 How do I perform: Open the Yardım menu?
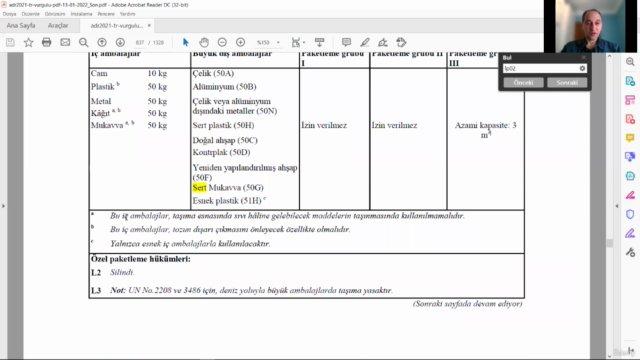click(127, 14)
